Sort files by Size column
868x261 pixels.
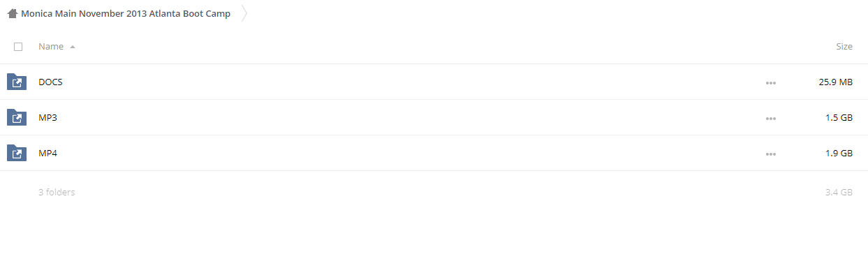point(844,47)
